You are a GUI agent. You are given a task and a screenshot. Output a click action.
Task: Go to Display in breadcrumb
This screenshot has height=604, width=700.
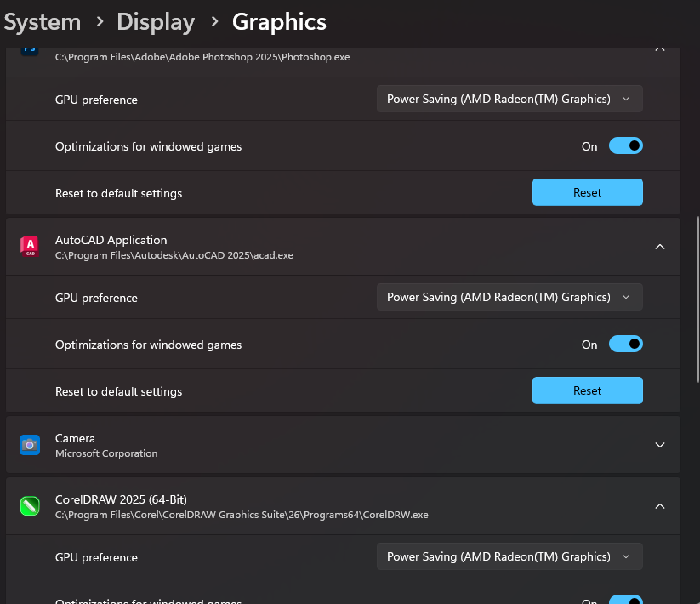click(x=156, y=22)
